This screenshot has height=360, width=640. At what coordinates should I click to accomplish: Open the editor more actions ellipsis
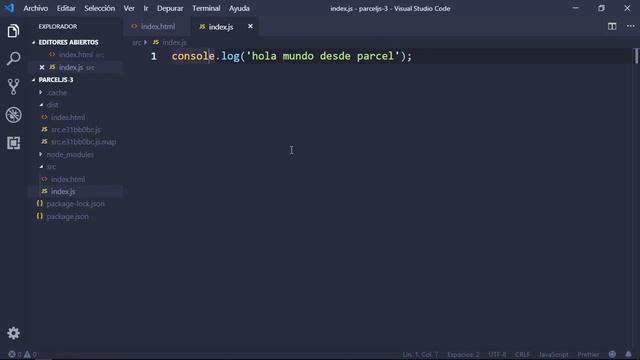click(631, 27)
